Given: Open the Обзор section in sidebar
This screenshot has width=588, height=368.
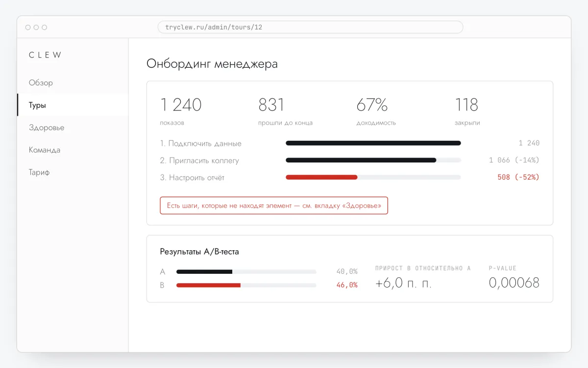Looking at the screenshot, I should (x=73, y=82).
